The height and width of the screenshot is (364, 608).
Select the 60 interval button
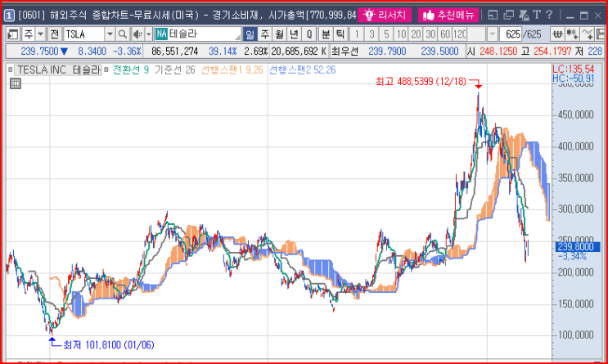[445, 34]
